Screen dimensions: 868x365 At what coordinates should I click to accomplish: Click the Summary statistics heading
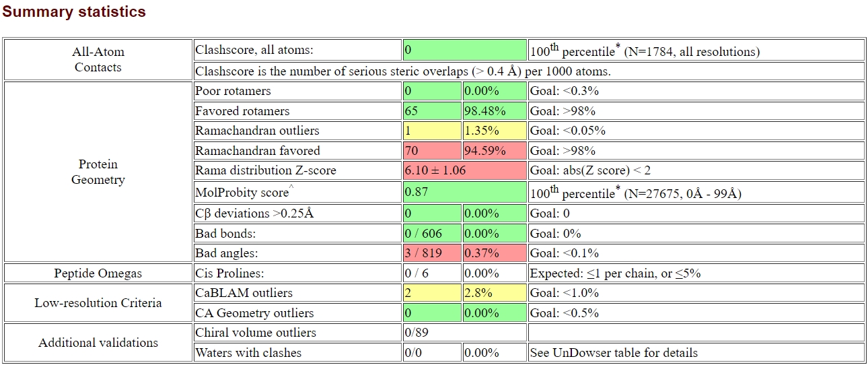point(74,11)
